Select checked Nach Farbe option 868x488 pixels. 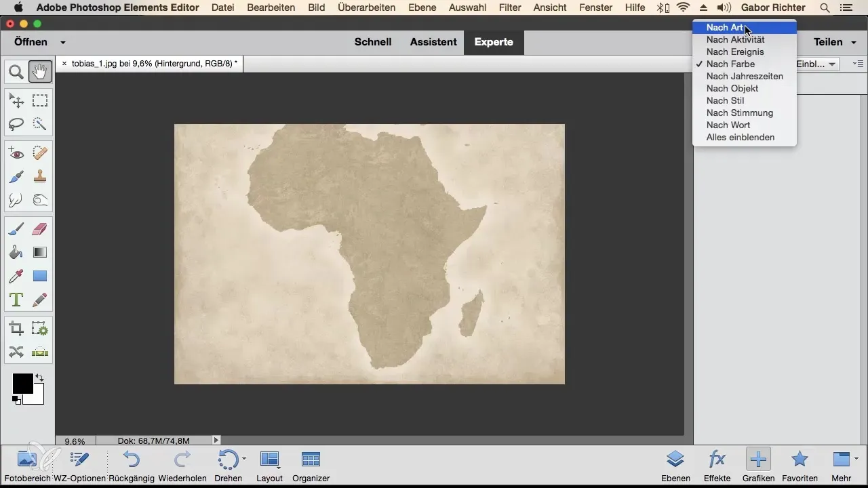[x=744, y=64]
